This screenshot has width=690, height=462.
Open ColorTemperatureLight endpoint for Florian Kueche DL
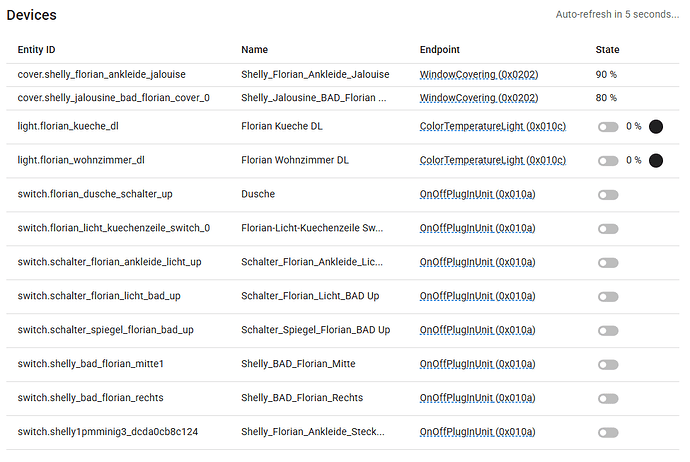click(x=493, y=126)
